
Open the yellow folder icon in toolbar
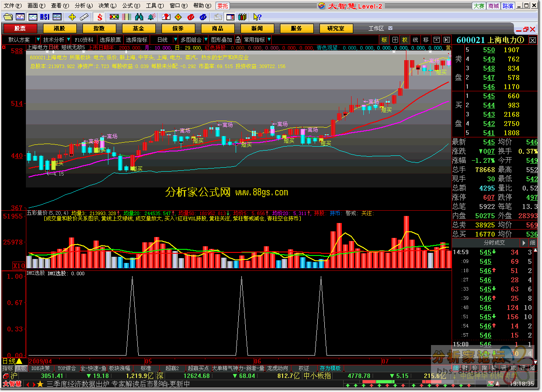click(x=8, y=17)
